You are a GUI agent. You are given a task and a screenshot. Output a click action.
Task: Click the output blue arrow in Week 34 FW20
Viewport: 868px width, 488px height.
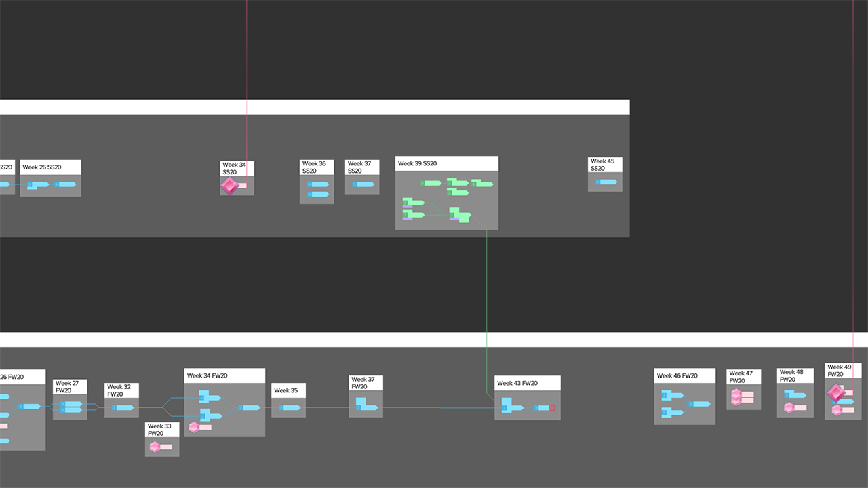(249, 407)
